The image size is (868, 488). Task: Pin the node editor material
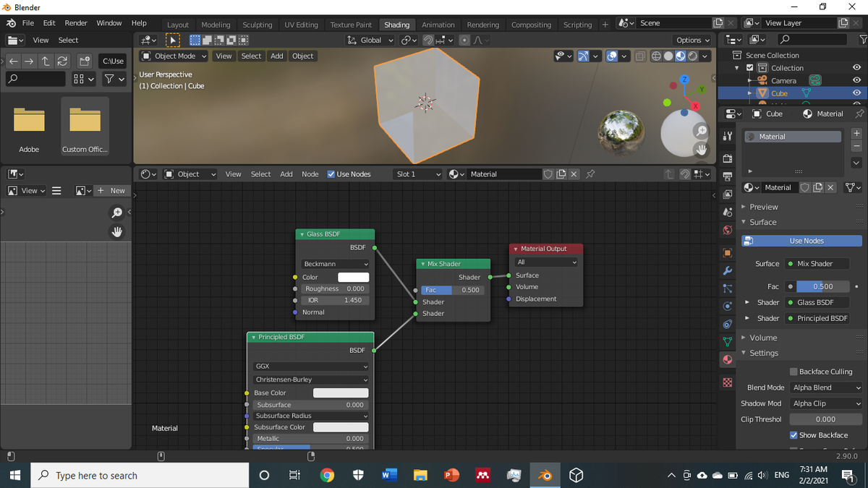click(x=590, y=174)
